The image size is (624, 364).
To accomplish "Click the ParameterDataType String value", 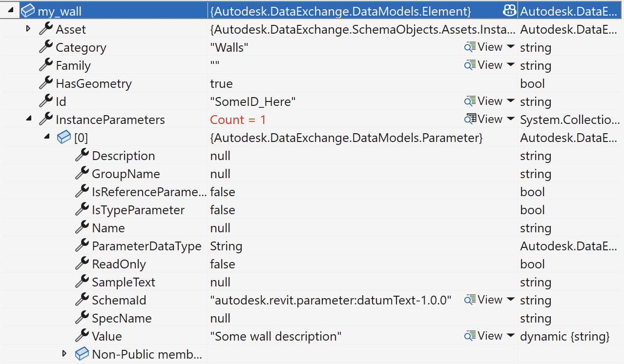I will click(x=226, y=246).
